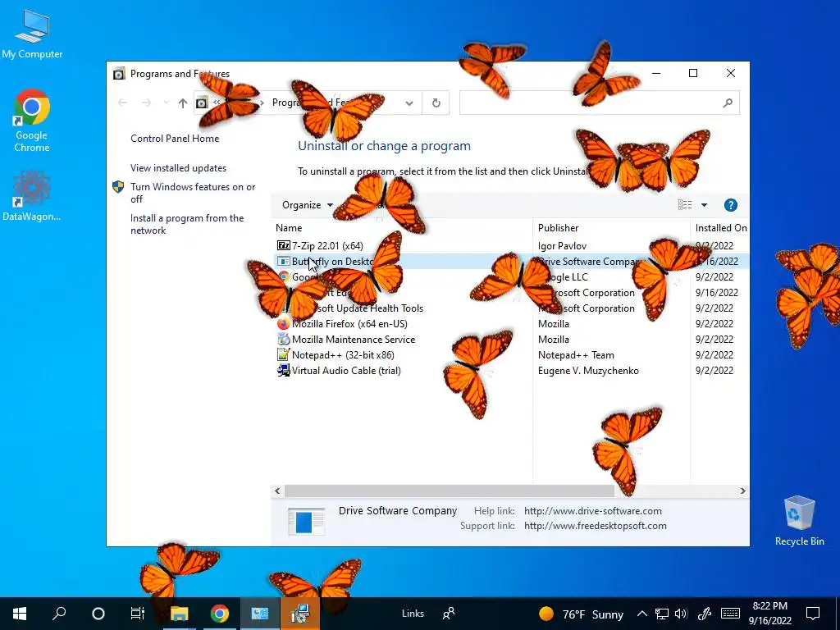
Task: Switch to Programs and Features taskbar button
Action: point(260,614)
